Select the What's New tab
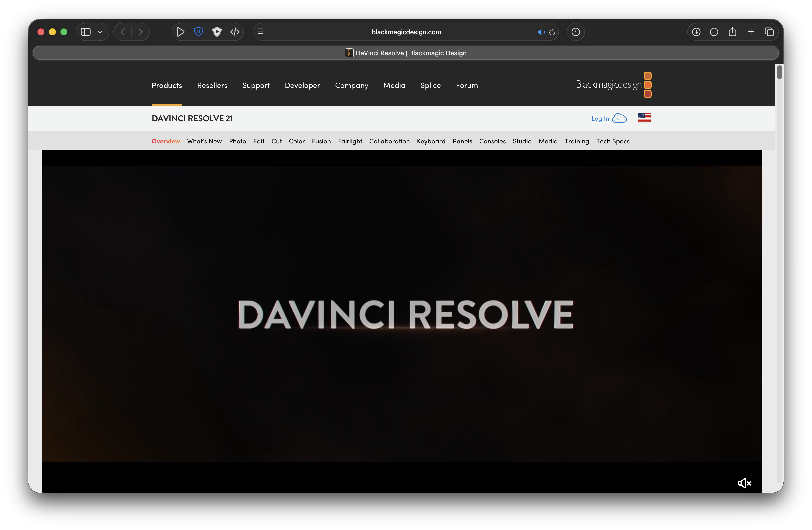Viewport: 812px width, 530px height. pos(204,141)
